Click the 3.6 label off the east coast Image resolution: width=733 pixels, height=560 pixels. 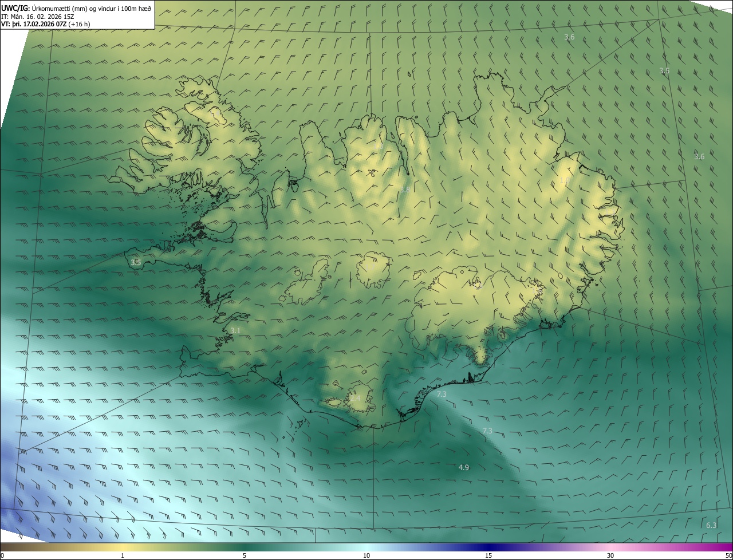coord(699,156)
